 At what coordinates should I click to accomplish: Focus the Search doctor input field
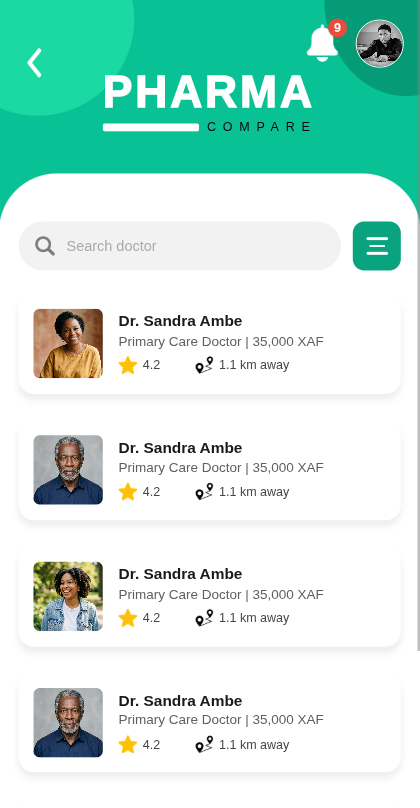(x=180, y=246)
